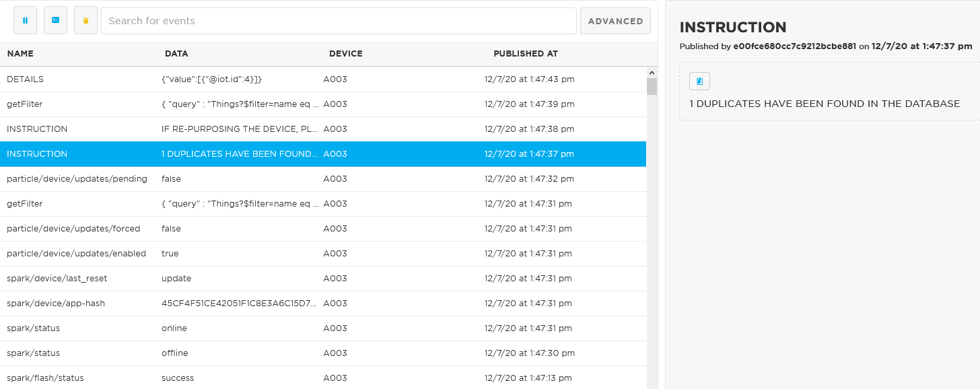Screen dimensions: 980x389
Task: Select INSTRUCTION event at 1:47:38 pm
Action: (x=323, y=129)
